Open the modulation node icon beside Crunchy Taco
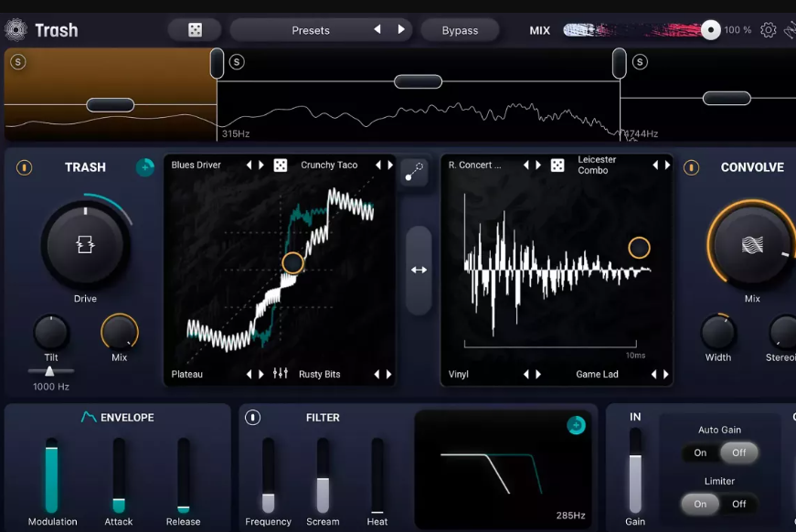The height and width of the screenshot is (532, 796). pyautogui.click(x=414, y=173)
